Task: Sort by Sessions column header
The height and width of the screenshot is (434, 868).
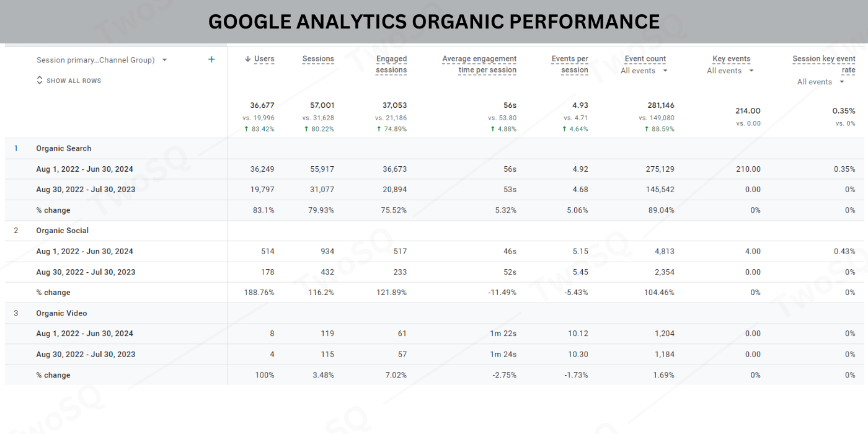Action: (x=318, y=59)
